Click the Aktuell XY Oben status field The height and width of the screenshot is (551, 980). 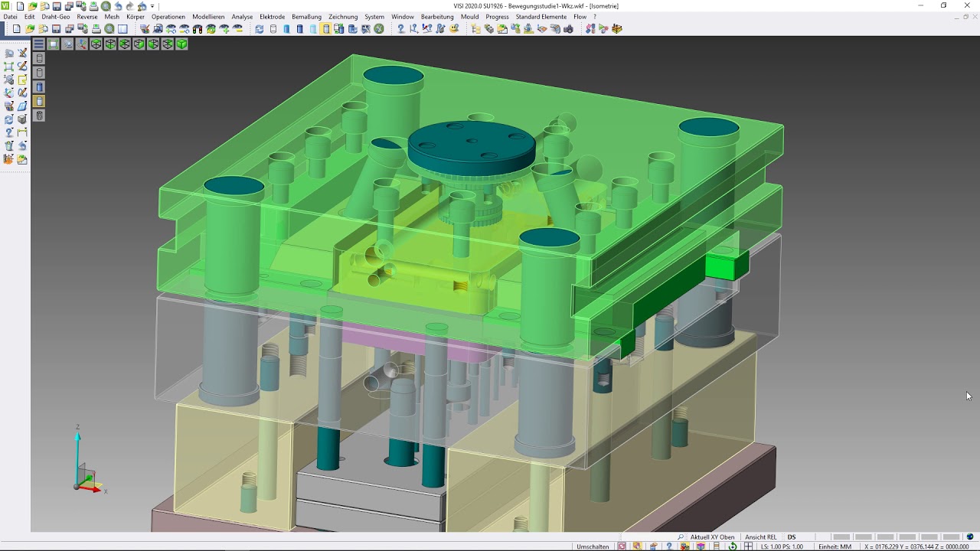pos(712,537)
